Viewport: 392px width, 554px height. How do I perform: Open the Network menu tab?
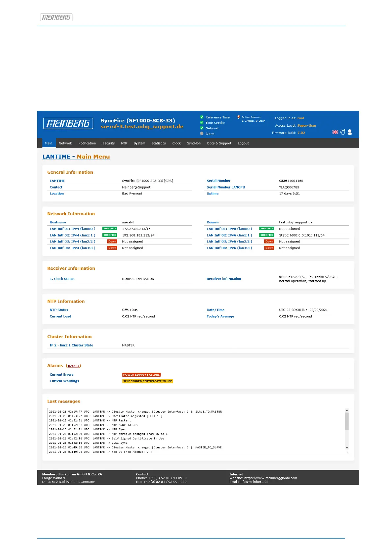coord(65,143)
